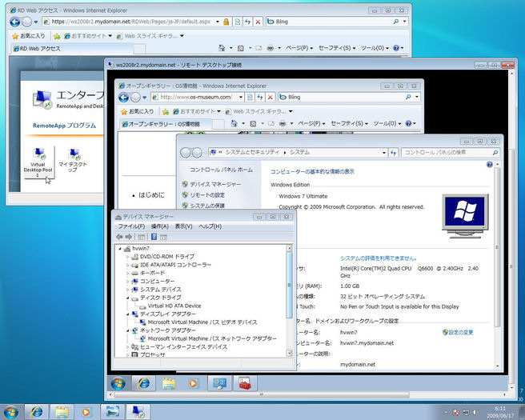Collapse ディスプレイ アダプター node

click(127, 314)
